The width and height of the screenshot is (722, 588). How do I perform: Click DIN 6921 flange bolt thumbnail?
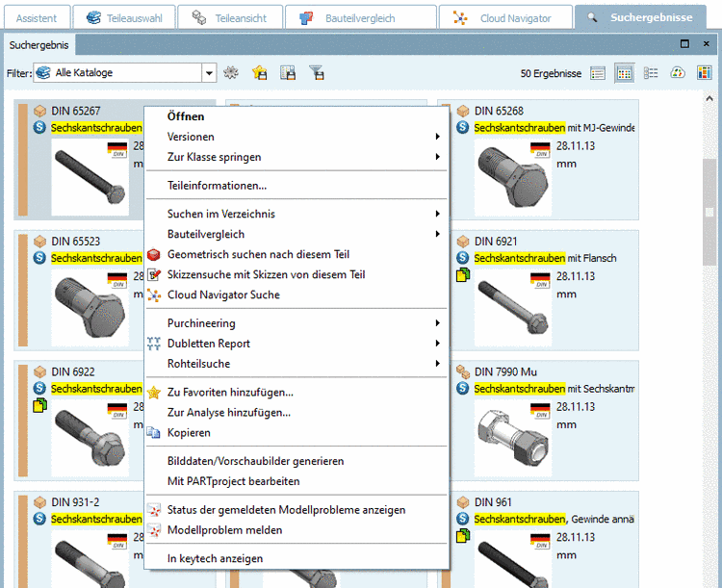(513, 308)
